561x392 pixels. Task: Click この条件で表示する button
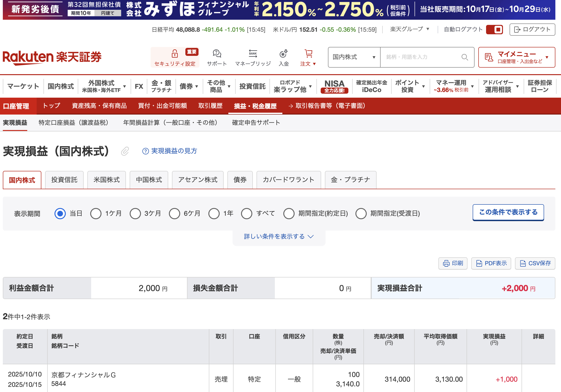508,212
